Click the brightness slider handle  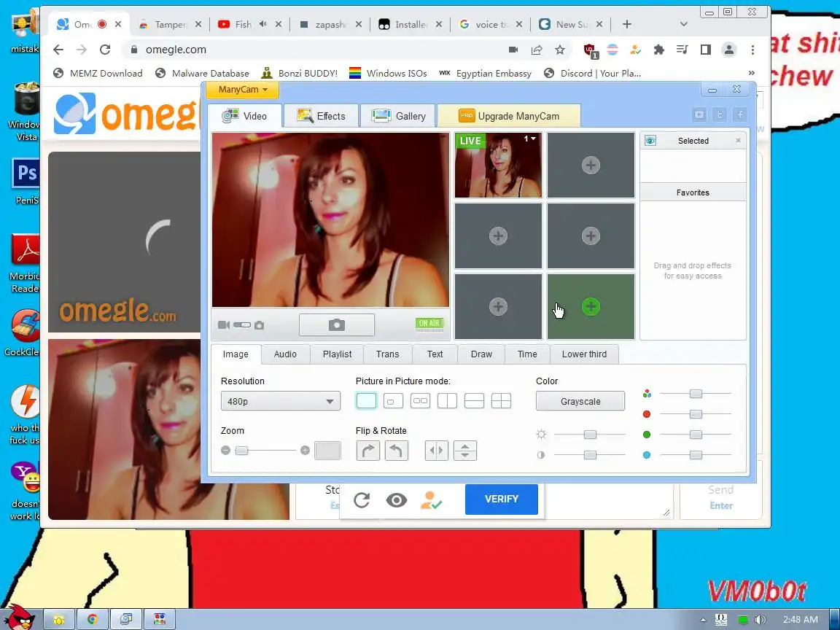(590, 435)
